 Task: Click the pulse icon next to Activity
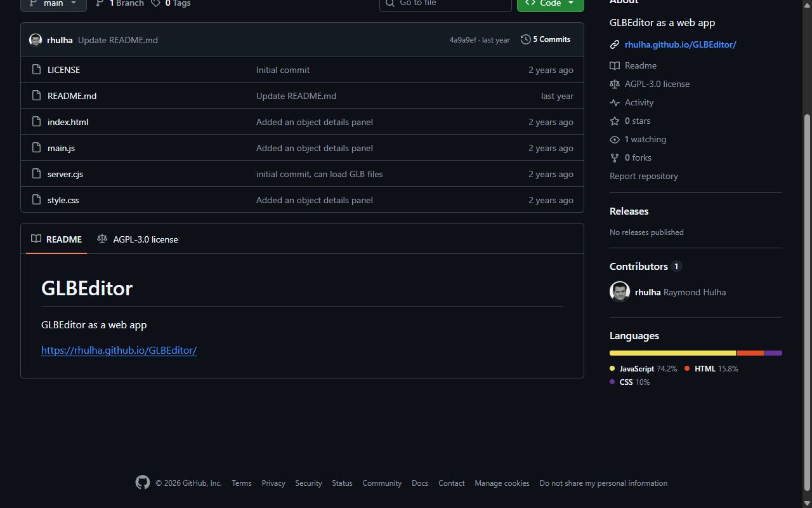(614, 102)
